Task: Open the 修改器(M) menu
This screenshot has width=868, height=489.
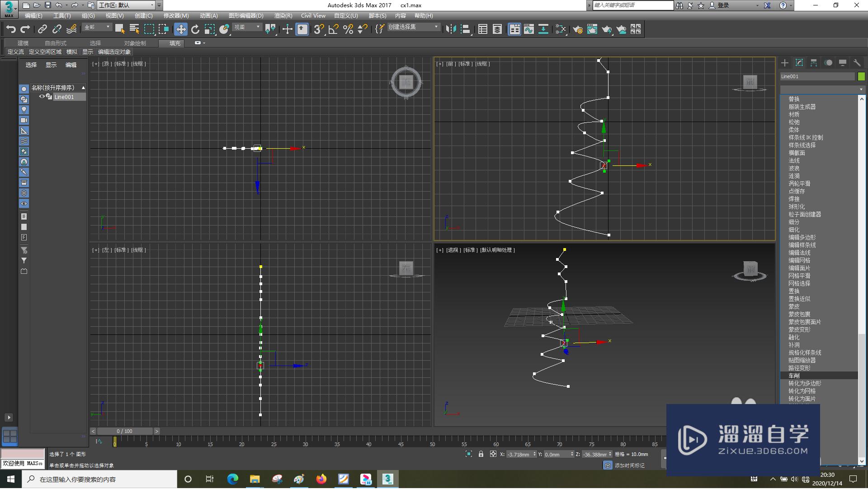Action: (x=176, y=16)
